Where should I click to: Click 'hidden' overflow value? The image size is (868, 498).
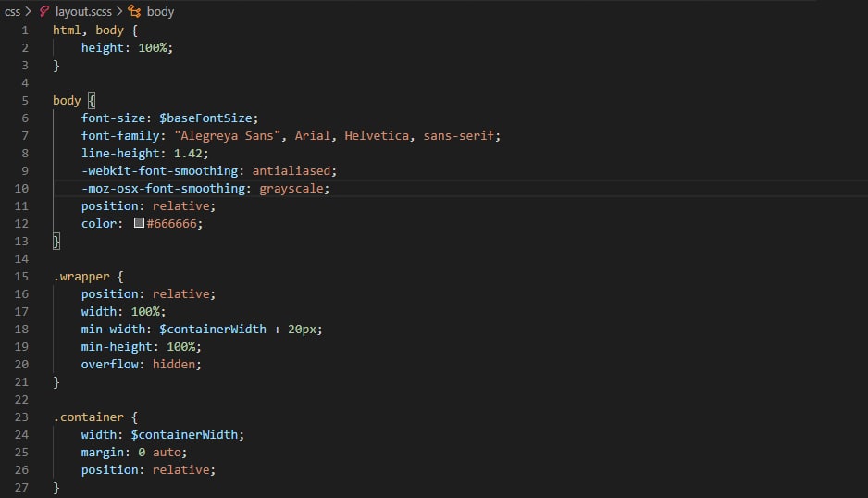tap(174, 365)
